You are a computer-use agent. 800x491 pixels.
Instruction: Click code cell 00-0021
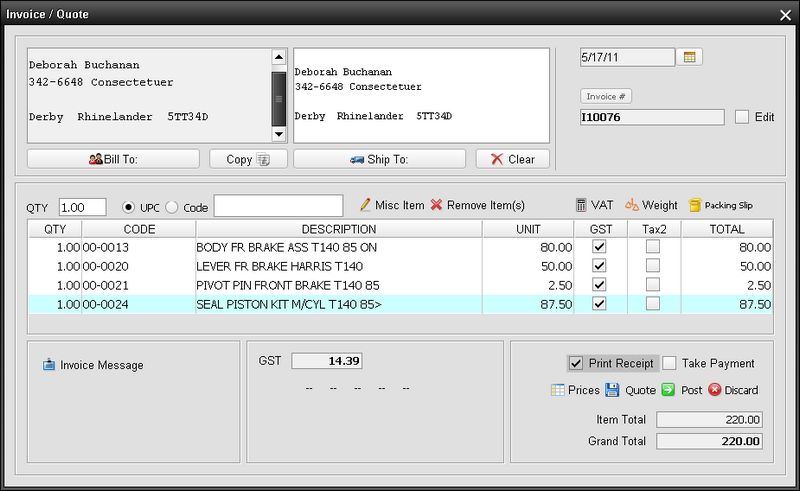139,285
